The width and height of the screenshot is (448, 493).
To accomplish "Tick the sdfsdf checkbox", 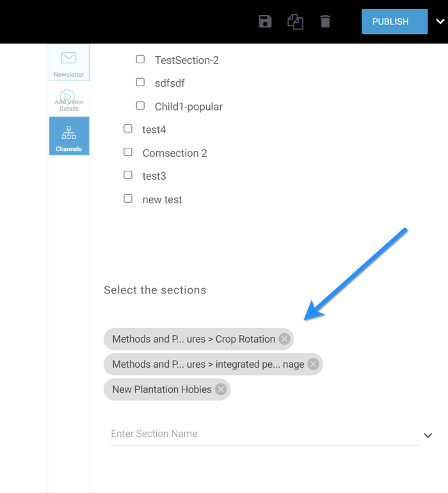I will (140, 82).
